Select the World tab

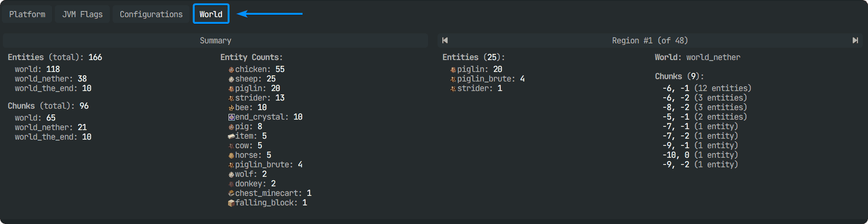[211, 14]
